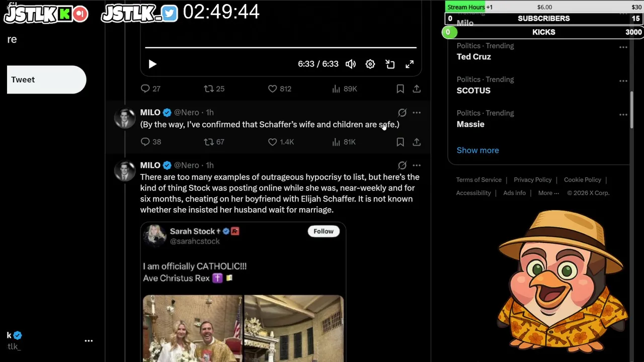Click the penguin mascot avatar
This screenshot has height=362, width=644.
tap(562, 283)
